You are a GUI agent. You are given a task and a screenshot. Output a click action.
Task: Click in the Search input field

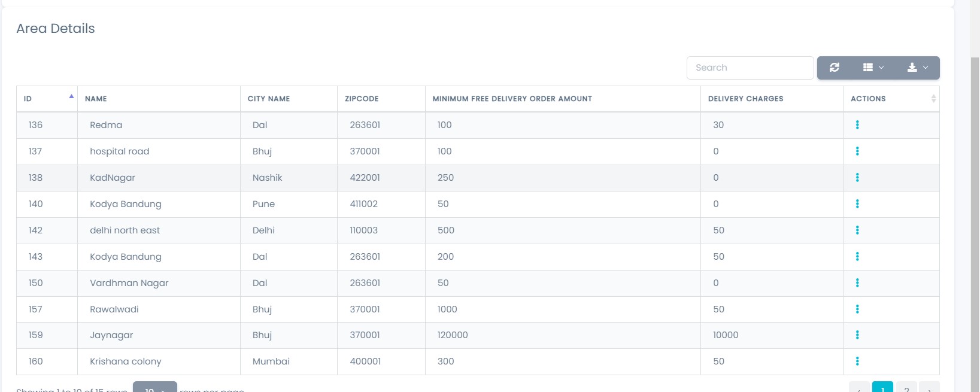coord(750,68)
